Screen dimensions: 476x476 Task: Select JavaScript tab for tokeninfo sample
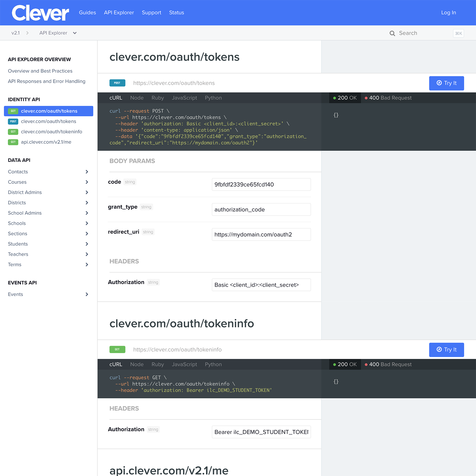(184, 364)
